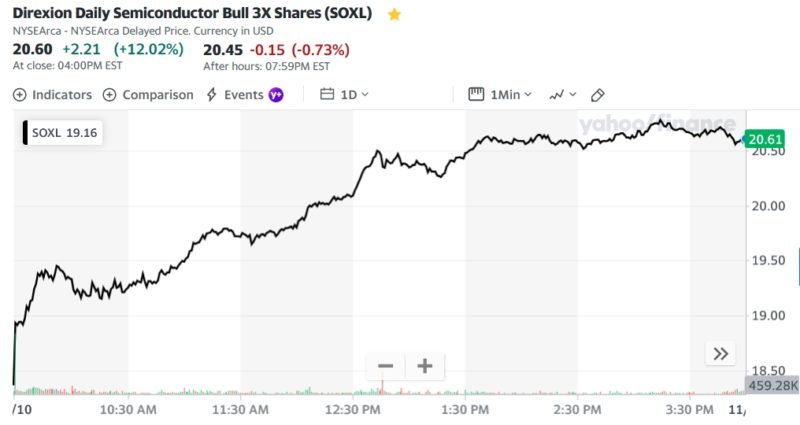Click the interval ruler icon
This screenshot has width=800, height=425.
click(476, 95)
